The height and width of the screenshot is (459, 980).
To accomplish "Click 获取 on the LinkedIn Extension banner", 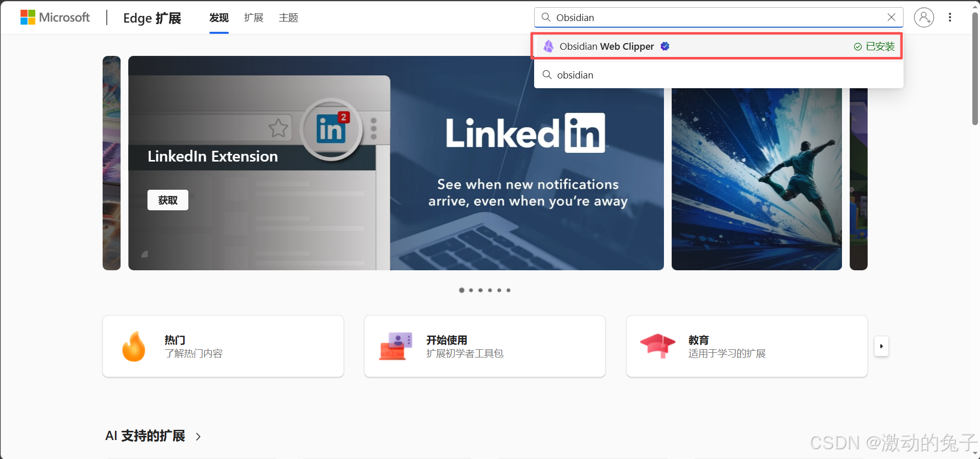I will pos(168,200).
